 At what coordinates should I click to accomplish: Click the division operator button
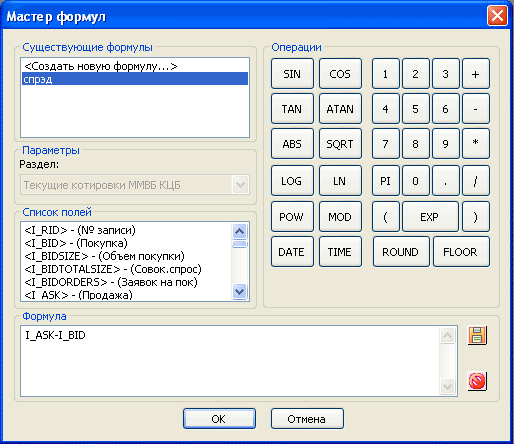[x=476, y=181]
